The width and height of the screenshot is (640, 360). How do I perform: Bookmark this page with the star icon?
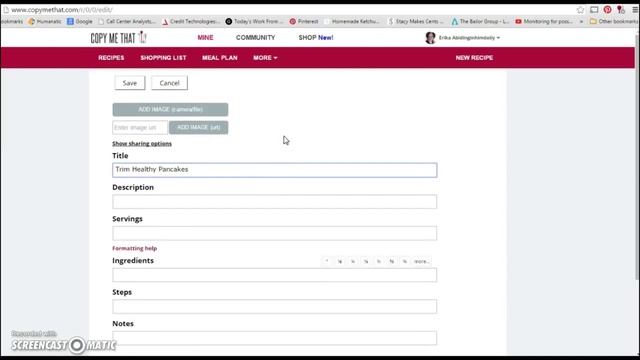pyautogui.click(x=580, y=10)
